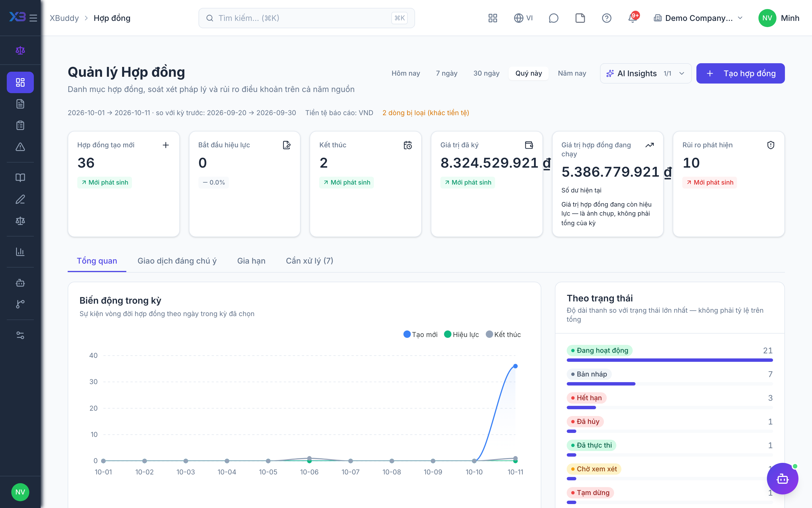Open the pen signature icon in the sidebar
Viewport: 812px width, 508px height.
[20, 199]
